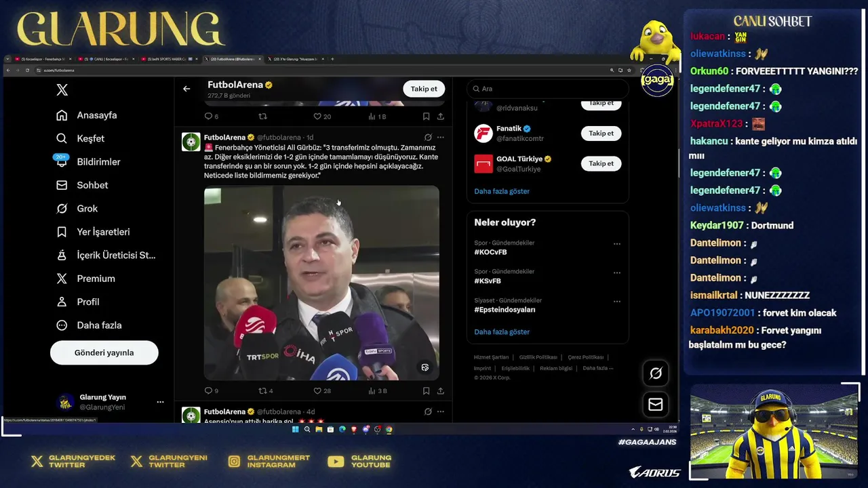
Task: Open options for the #KOCvFB trend
Action: click(616, 244)
